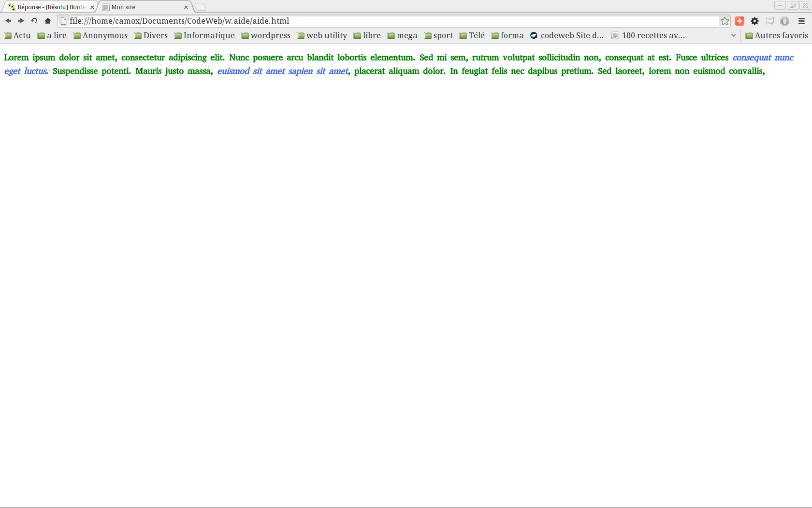Go forward with the browser forward arrow
Image resolution: width=812 pixels, height=508 pixels.
[x=21, y=21]
